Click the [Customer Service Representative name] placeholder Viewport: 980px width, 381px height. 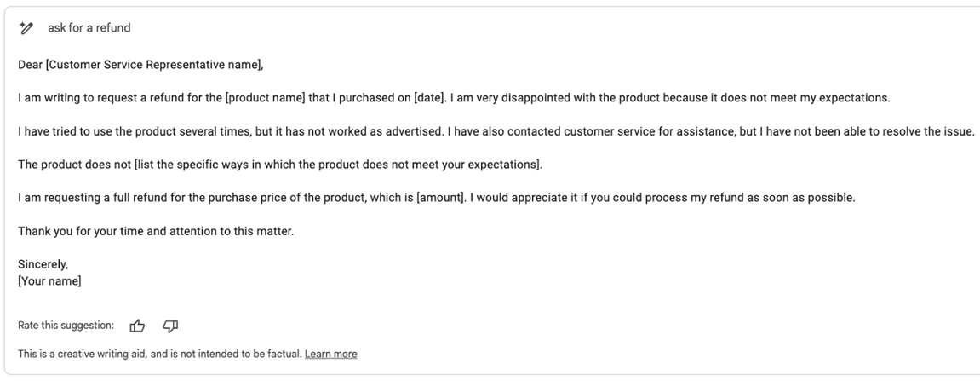point(153,65)
